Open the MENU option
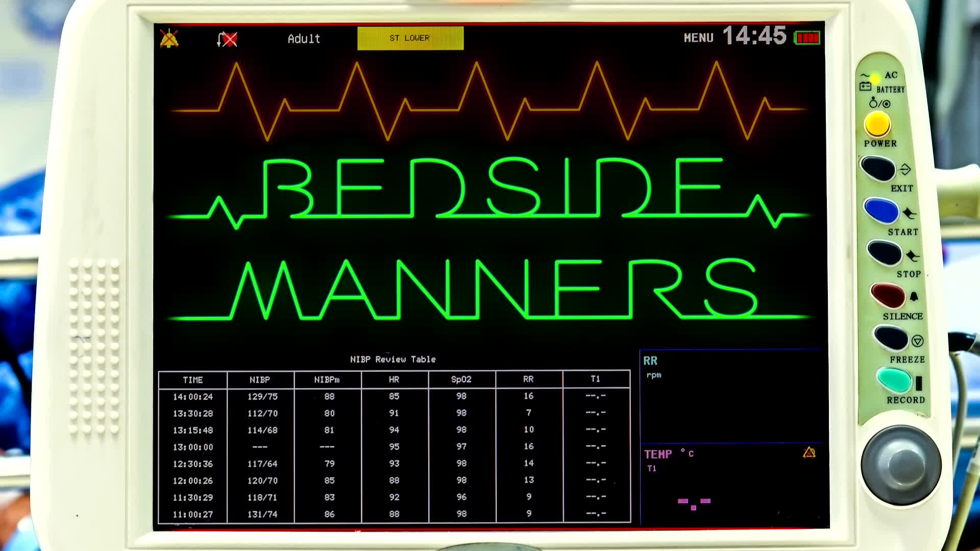980x551 pixels. click(698, 38)
